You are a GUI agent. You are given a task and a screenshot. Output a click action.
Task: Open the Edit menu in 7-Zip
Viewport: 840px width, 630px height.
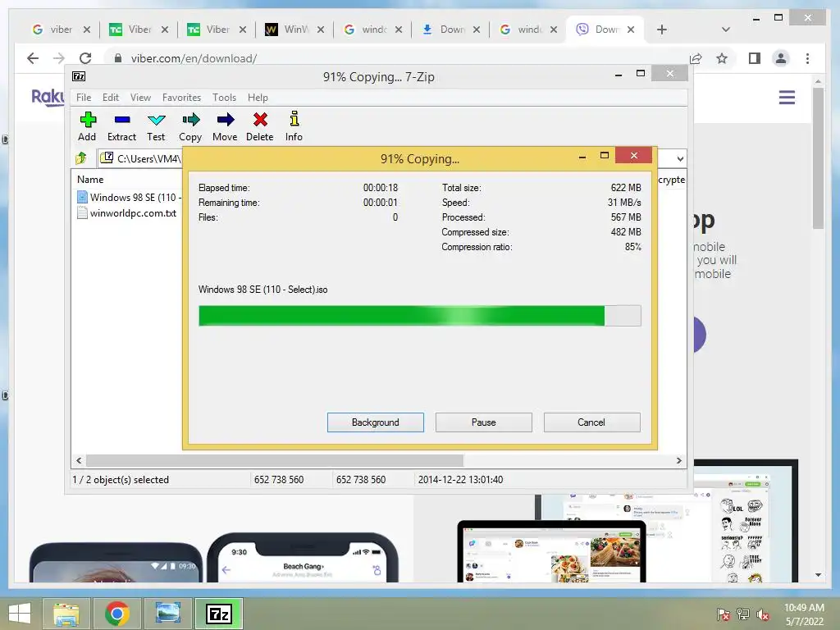coord(111,98)
